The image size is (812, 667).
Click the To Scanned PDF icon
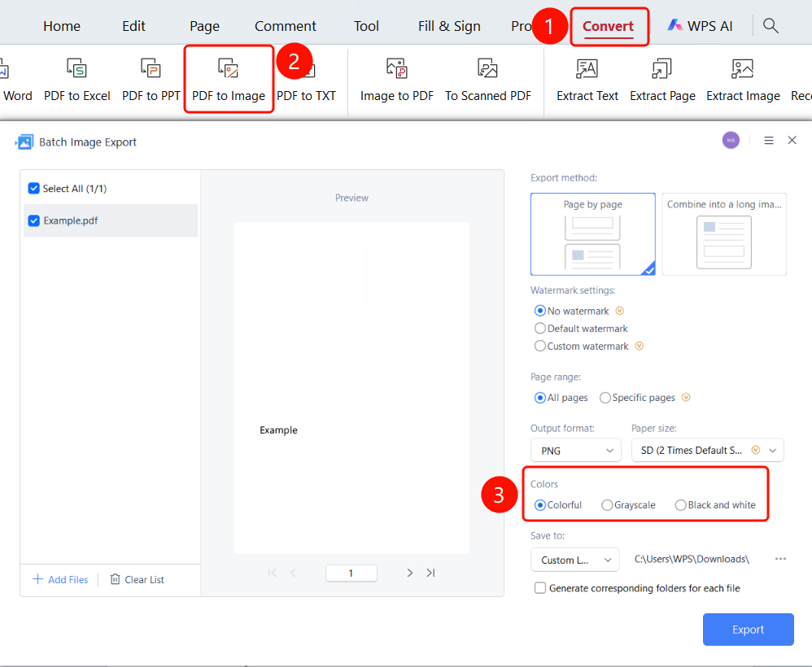tap(487, 68)
